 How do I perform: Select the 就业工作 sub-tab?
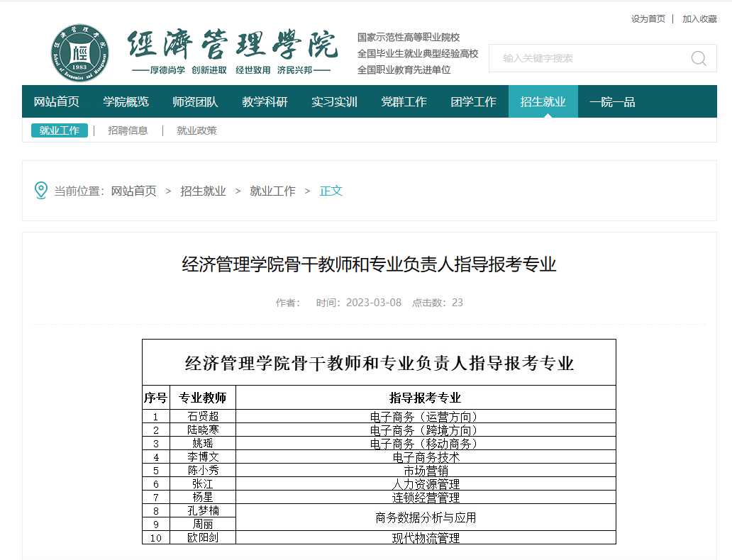point(60,130)
